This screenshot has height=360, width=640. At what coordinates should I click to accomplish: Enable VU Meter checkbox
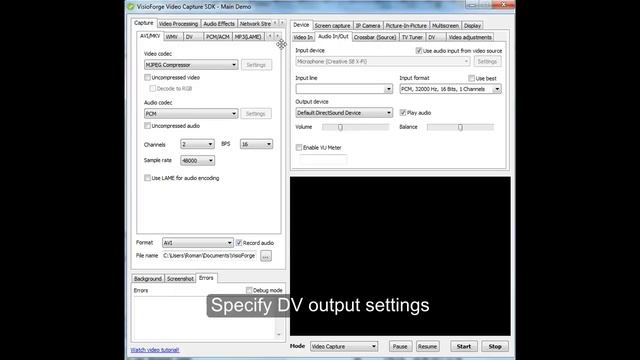click(x=299, y=147)
